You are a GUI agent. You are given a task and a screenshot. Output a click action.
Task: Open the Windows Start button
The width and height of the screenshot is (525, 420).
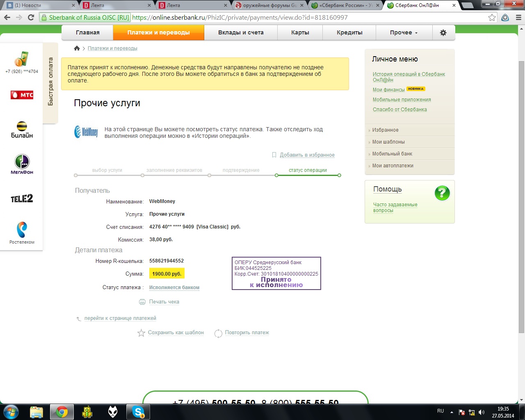[x=11, y=411]
